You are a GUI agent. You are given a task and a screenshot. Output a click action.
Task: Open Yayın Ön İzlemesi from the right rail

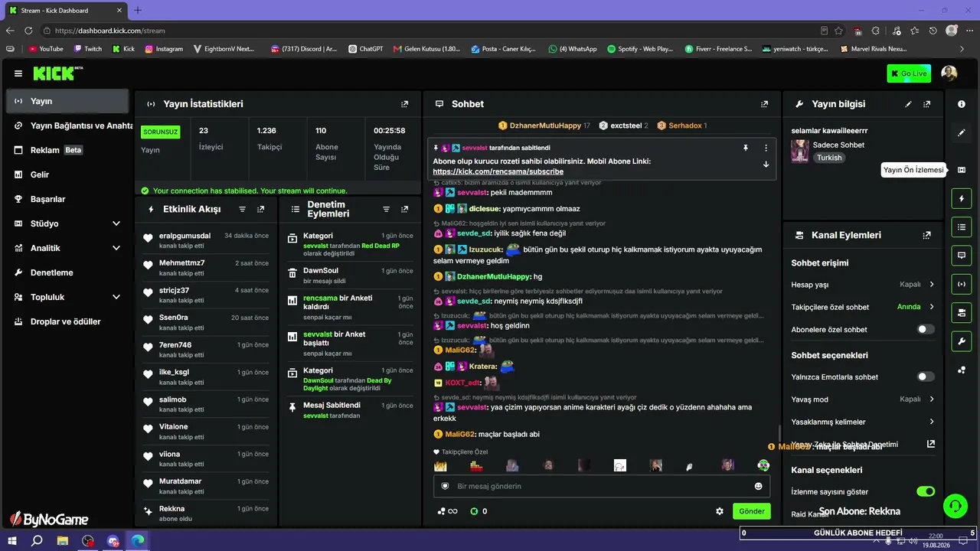tap(962, 170)
